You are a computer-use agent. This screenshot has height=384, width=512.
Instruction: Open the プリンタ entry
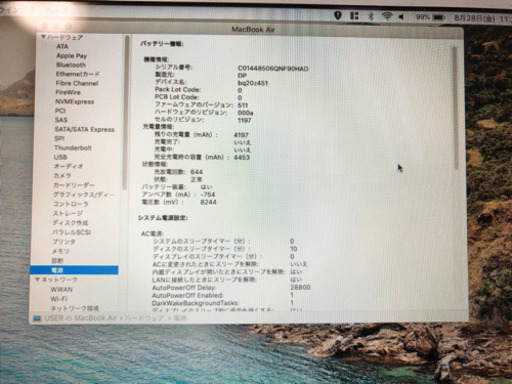(64, 241)
